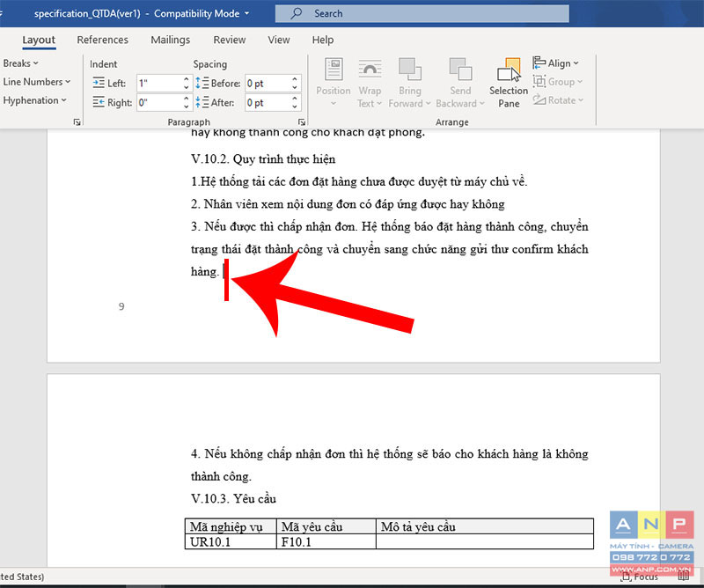Click the Spacing After value field
Screen dimensions: 704x588
pyautogui.click(x=268, y=102)
